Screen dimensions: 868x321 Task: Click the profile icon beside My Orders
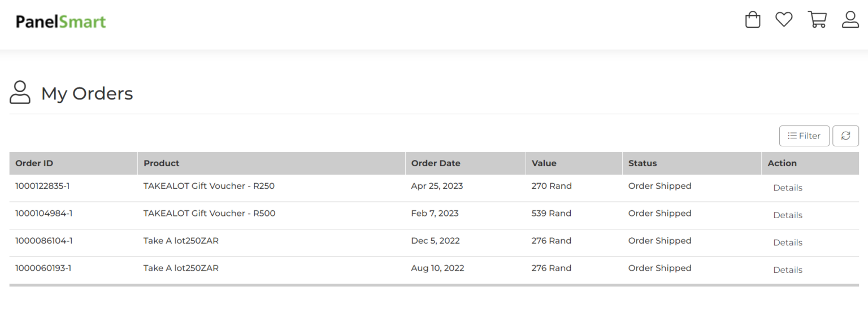20,93
